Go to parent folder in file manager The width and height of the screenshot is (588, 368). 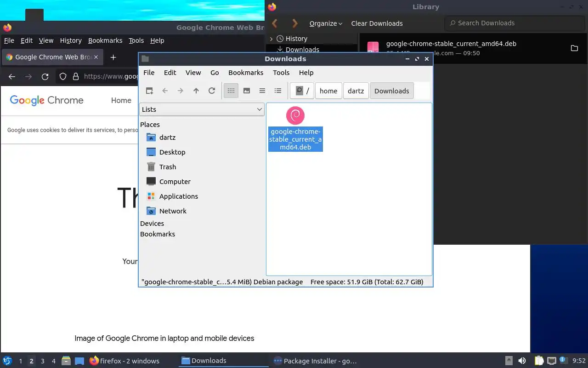point(196,91)
